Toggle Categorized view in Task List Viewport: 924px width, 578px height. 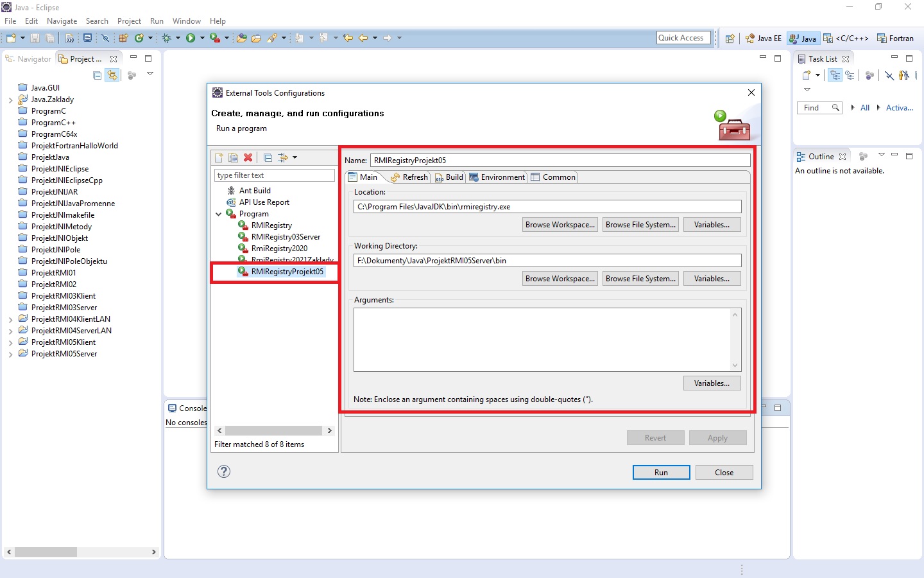[835, 75]
